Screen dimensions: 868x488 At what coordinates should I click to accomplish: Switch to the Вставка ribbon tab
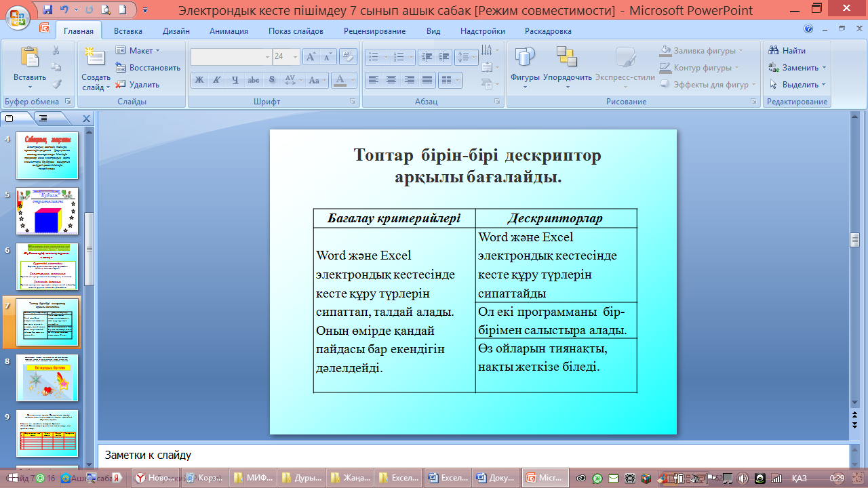click(x=128, y=31)
